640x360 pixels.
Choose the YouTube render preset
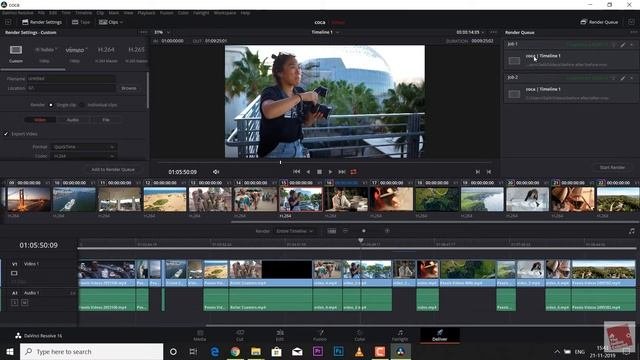pos(45,53)
